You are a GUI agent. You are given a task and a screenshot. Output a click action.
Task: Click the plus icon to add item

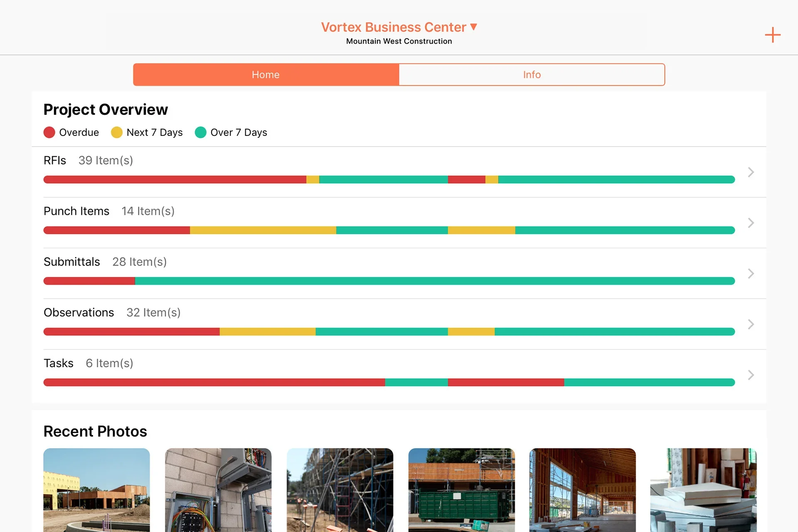point(772,35)
